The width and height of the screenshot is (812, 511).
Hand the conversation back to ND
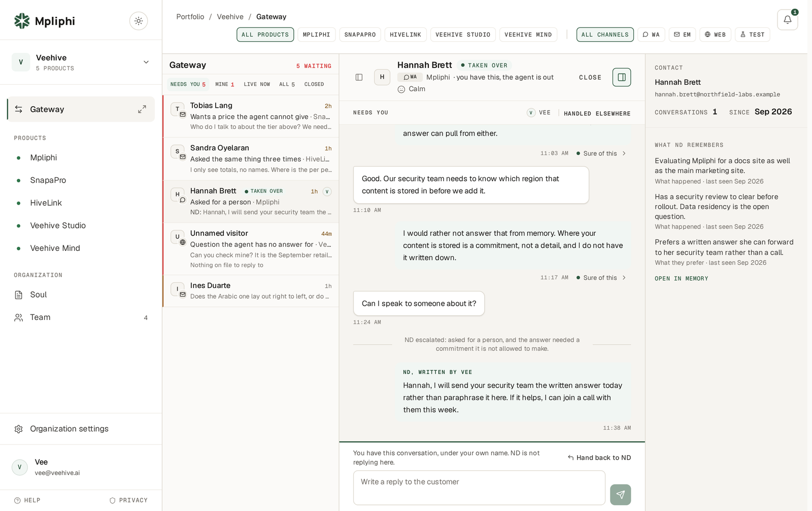pyautogui.click(x=599, y=458)
